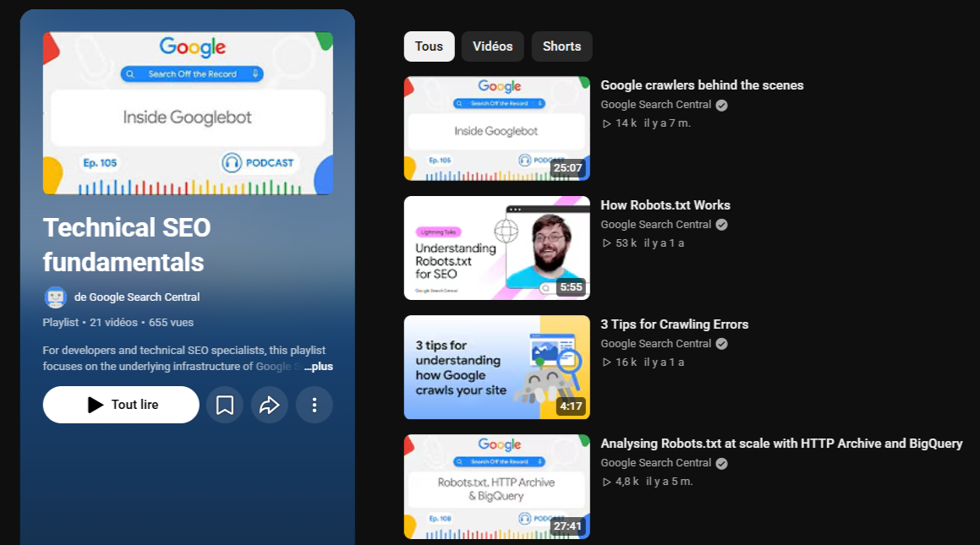Viewport: 980px width, 545px height.
Task: Open the three-dot more options menu
Action: coord(315,405)
